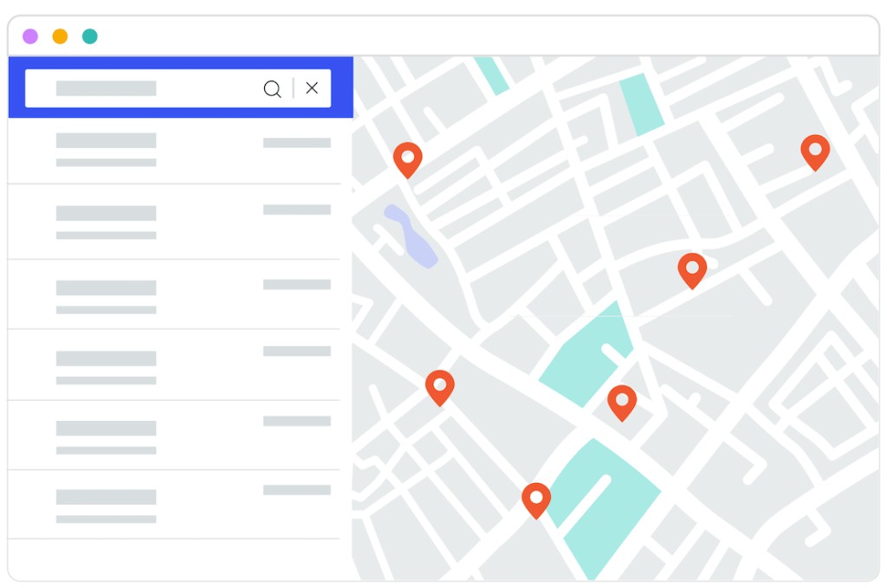Select the map pin beside the lavender pond
The image size is (887, 588).
click(408, 160)
